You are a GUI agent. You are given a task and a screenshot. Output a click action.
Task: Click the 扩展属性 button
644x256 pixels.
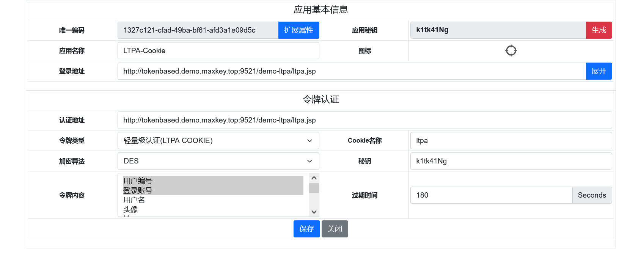pyautogui.click(x=298, y=30)
